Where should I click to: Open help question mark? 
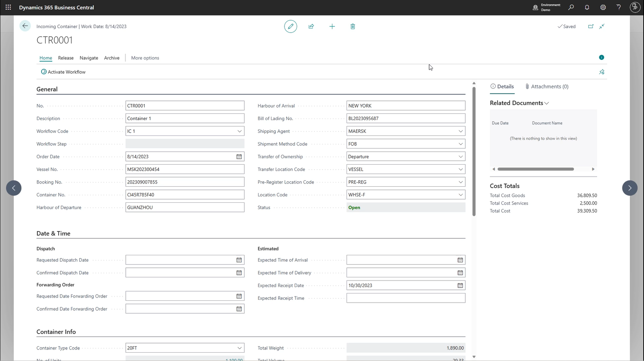pos(619,7)
